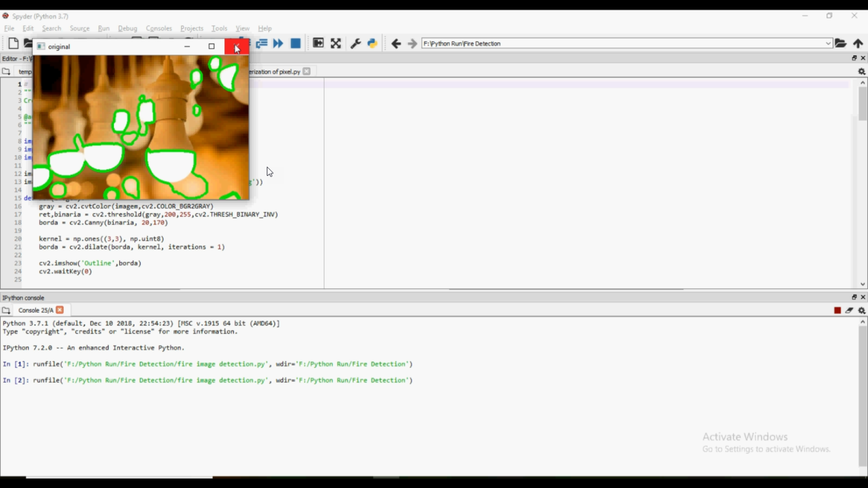Open IPython console options gear
The height and width of the screenshot is (488, 868).
pyautogui.click(x=862, y=310)
